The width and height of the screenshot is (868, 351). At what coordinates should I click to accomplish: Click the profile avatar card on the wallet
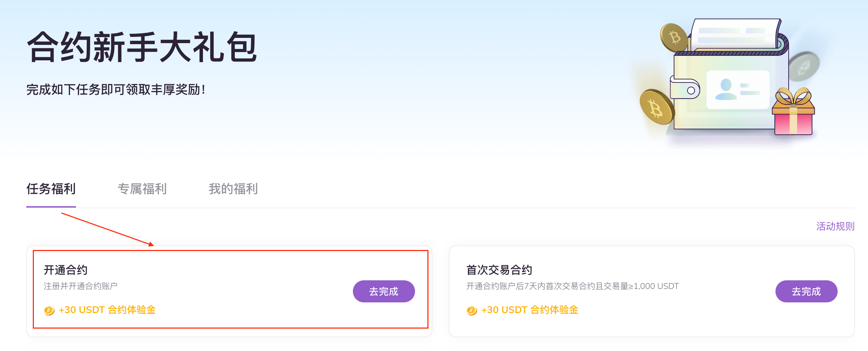(x=738, y=90)
